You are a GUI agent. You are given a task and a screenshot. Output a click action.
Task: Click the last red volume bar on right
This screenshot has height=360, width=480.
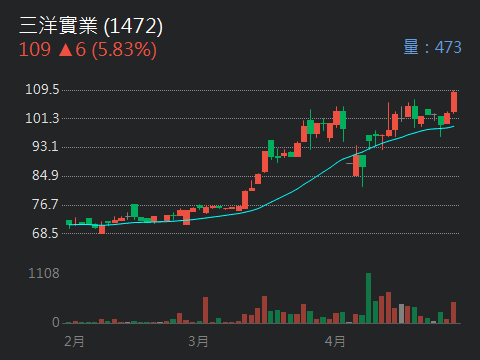pos(454,313)
